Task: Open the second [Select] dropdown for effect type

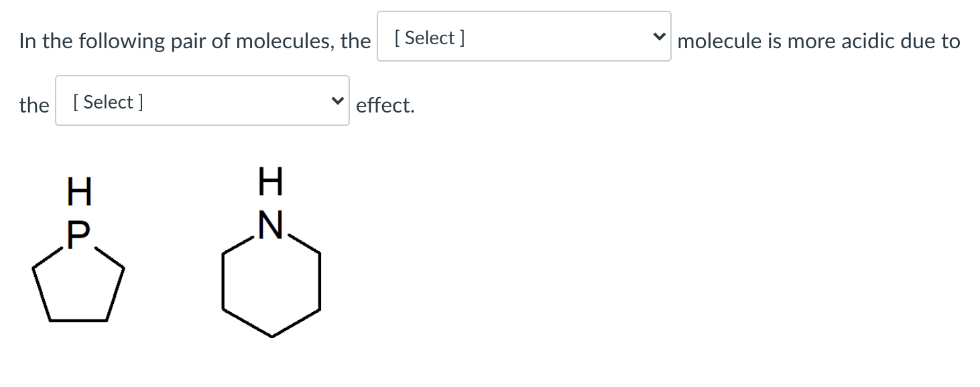Action: coord(201,100)
